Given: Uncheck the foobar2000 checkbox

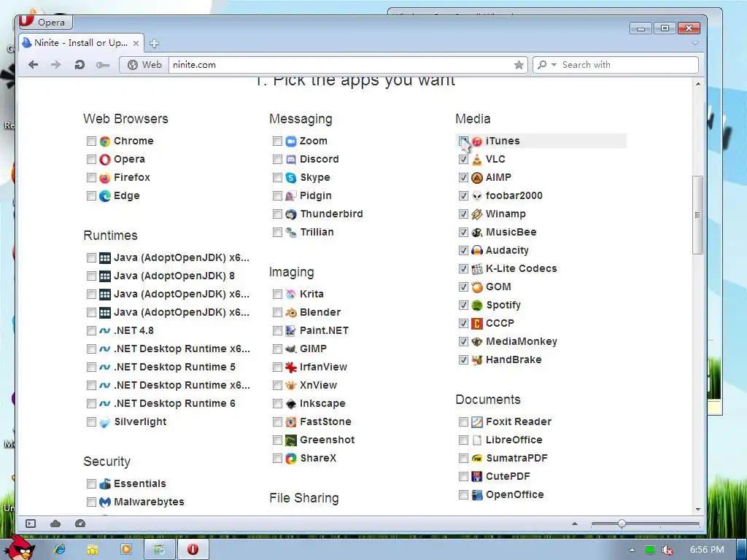Looking at the screenshot, I should coord(463,195).
